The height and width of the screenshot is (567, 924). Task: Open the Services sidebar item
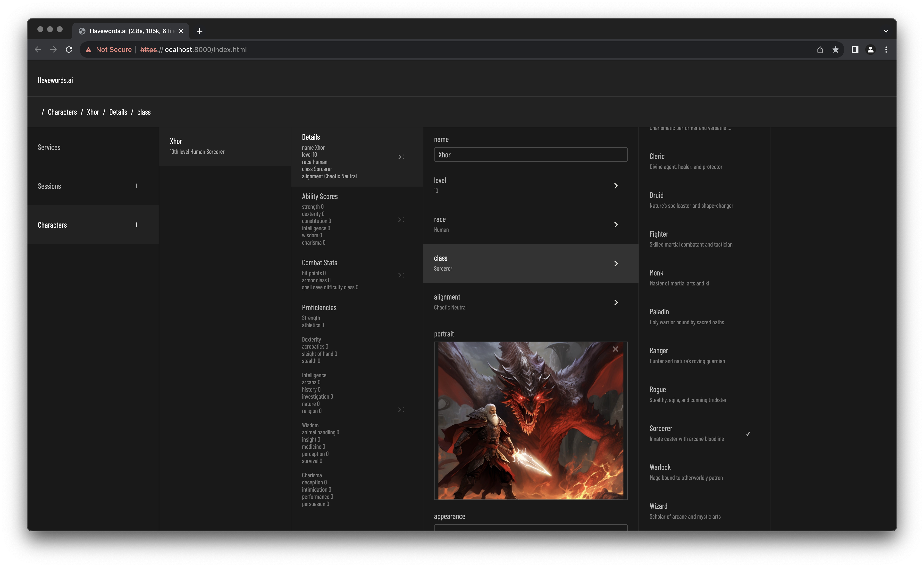click(x=49, y=147)
